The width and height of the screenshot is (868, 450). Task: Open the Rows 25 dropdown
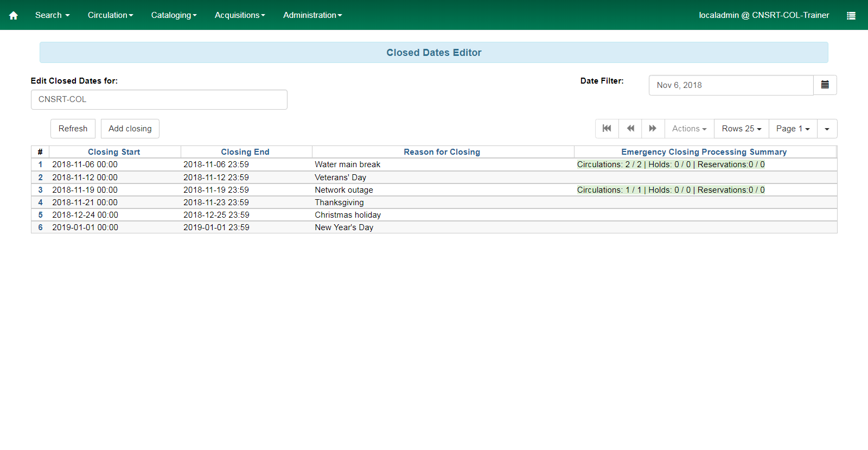point(742,129)
